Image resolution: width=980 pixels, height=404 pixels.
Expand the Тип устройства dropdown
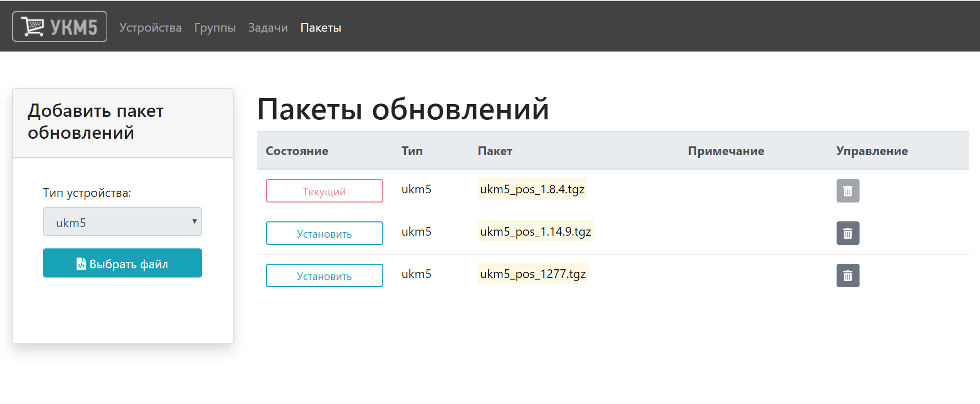122,222
